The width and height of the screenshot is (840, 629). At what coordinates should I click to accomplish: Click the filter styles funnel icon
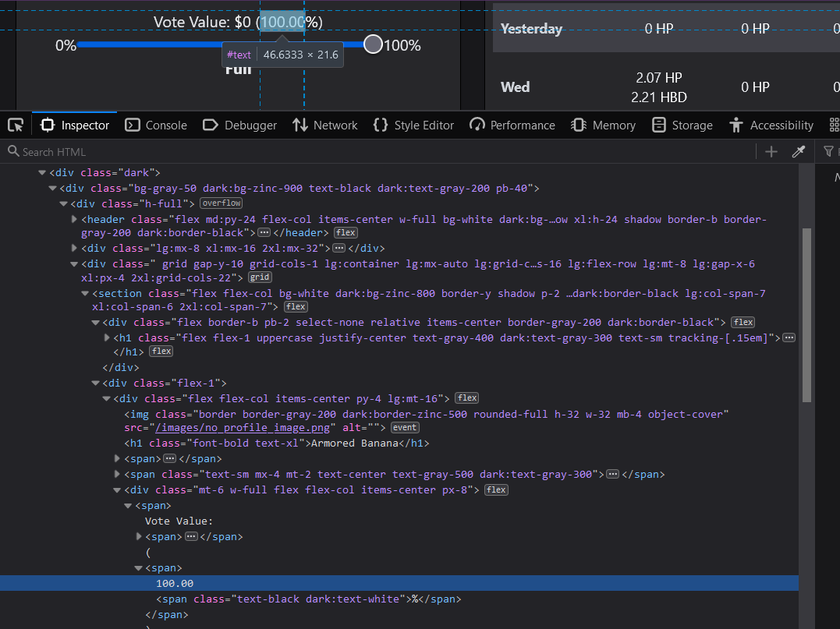(828, 152)
